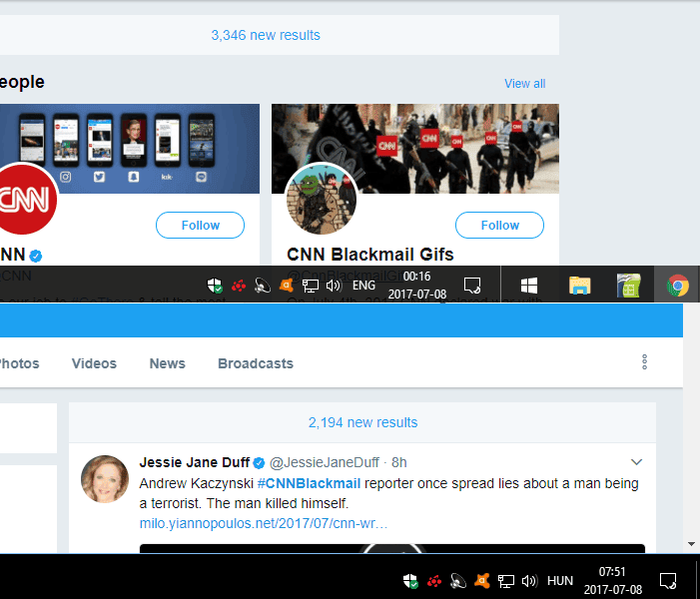Viewport: 700px width, 599px height.
Task: Open CNN Blackmail Gifs header banner image
Action: 415,149
